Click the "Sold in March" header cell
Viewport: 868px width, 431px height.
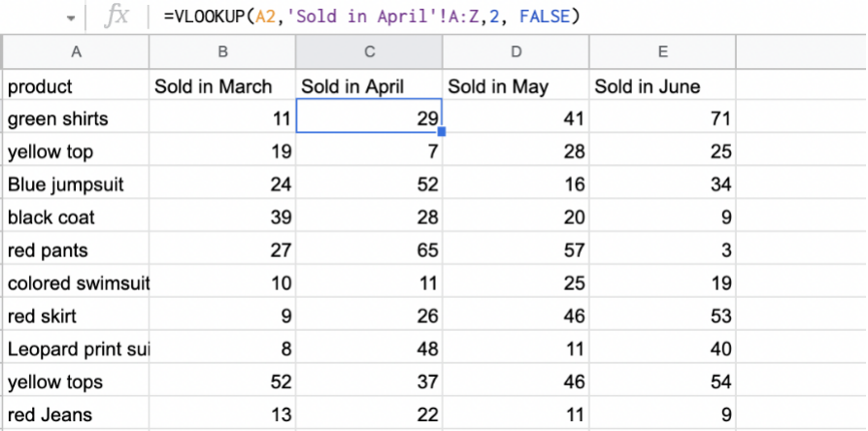point(222,86)
